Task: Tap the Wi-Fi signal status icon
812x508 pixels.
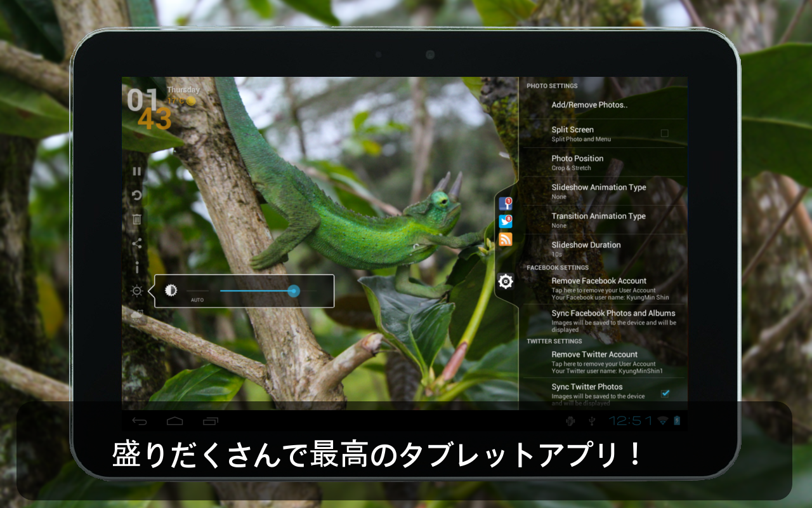Action: tap(663, 420)
